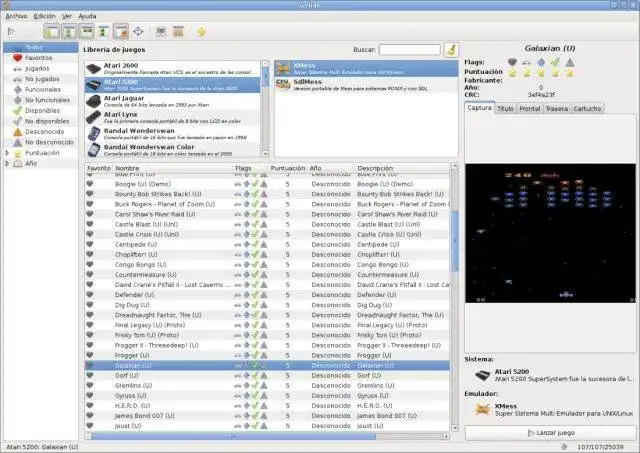Switch to the Frontal tab
The image size is (640, 453).
(x=530, y=109)
